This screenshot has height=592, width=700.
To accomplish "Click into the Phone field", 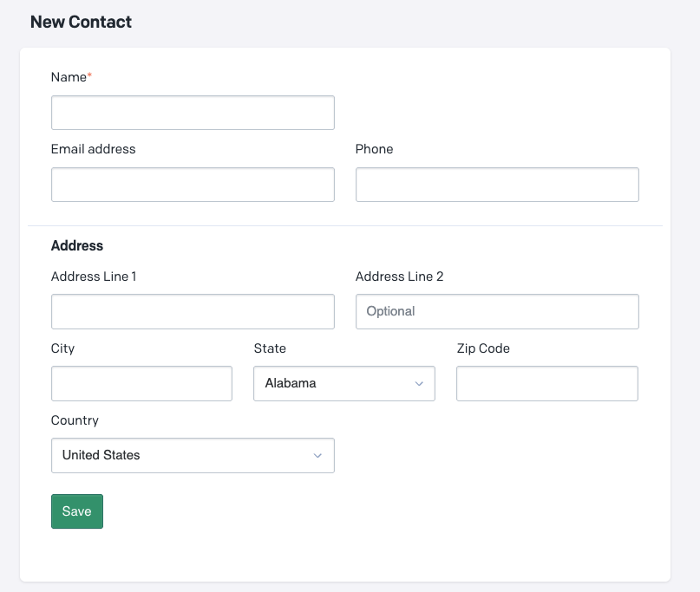I will point(497,185).
